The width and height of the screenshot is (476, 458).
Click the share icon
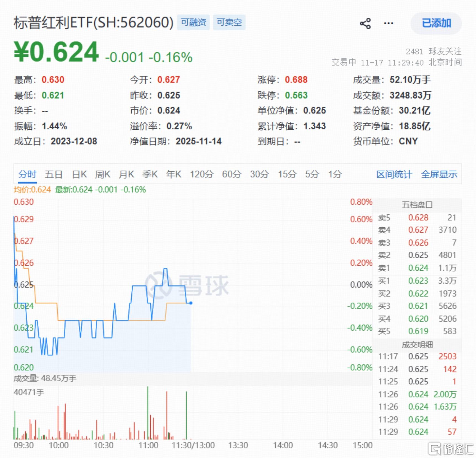pyautogui.click(x=365, y=23)
